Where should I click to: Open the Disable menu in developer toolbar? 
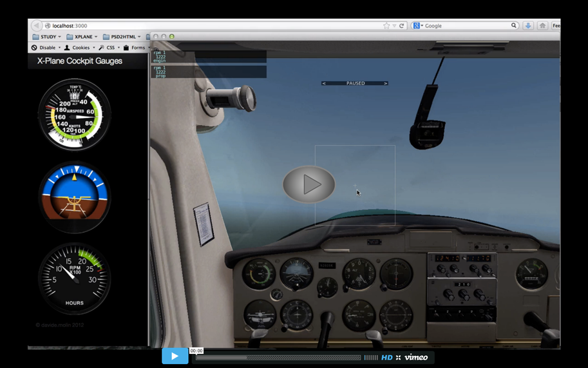pyautogui.click(x=46, y=48)
